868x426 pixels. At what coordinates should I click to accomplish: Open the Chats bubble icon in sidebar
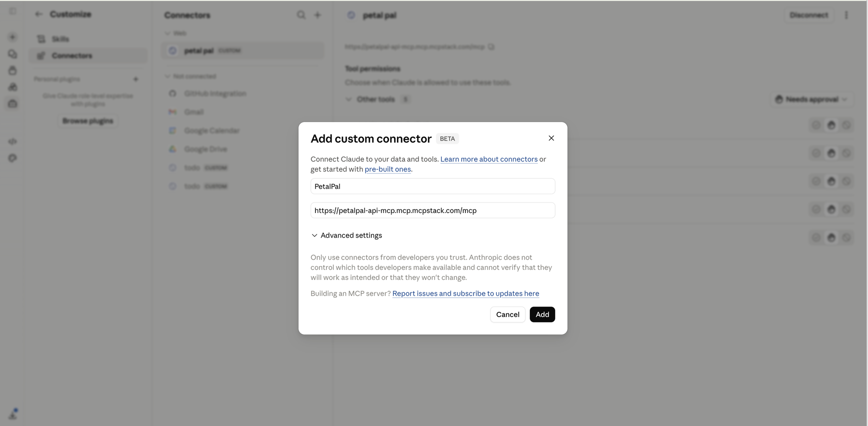13,54
